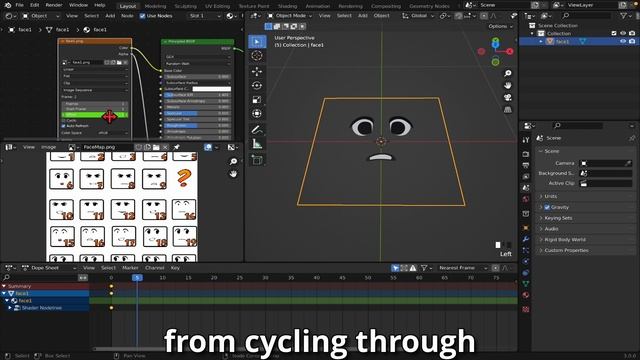
Task: Open the Slot 1 material dropdown
Action: (x=205, y=16)
